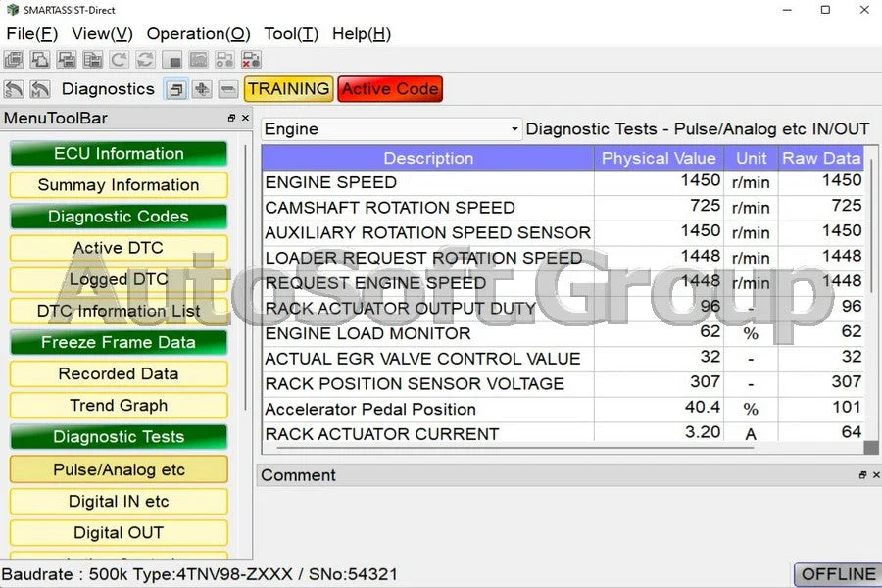This screenshot has width=882, height=588.
Task: Open the View(V) menu
Action: 102,33
